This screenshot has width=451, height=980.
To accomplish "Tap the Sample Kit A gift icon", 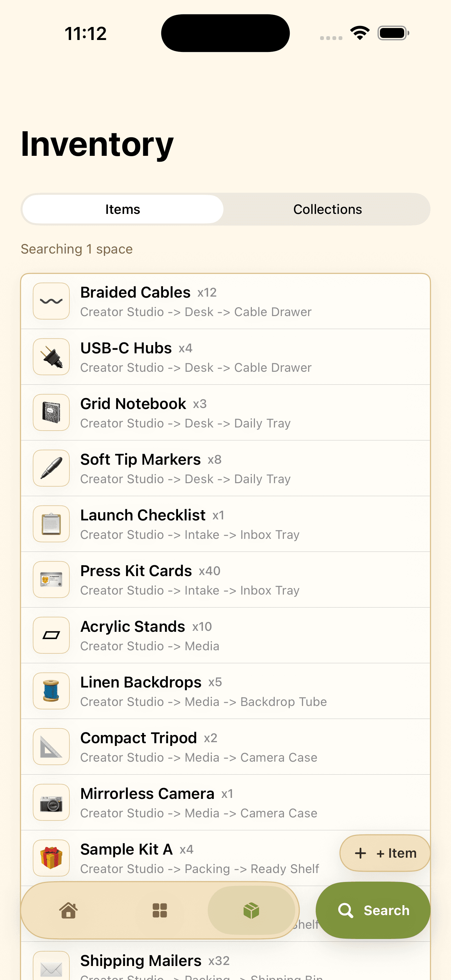I will point(51,858).
